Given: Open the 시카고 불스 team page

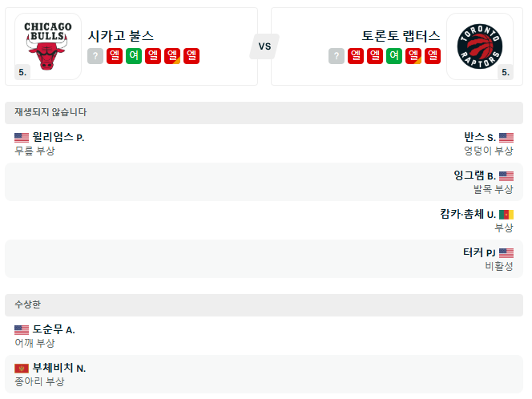Looking at the screenshot, I should click(121, 36).
